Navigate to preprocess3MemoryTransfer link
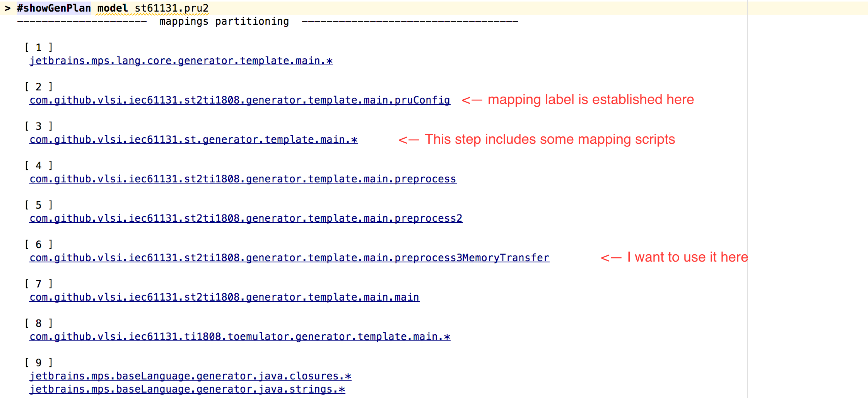Viewport: 868px width, 398px height. coord(289,258)
